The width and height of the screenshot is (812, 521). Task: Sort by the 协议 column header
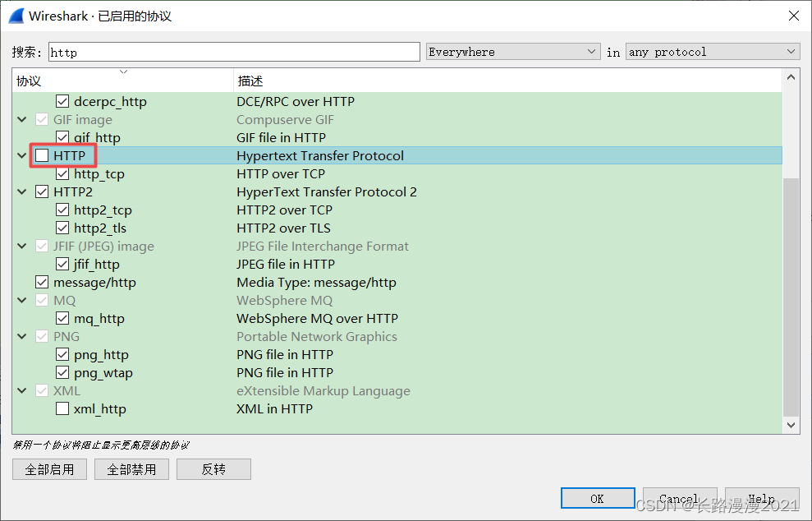pos(122,81)
